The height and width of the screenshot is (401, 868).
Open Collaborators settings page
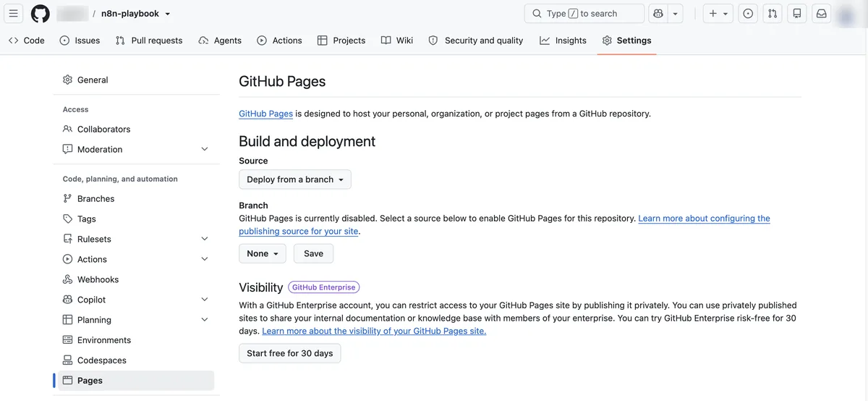(136, 129)
